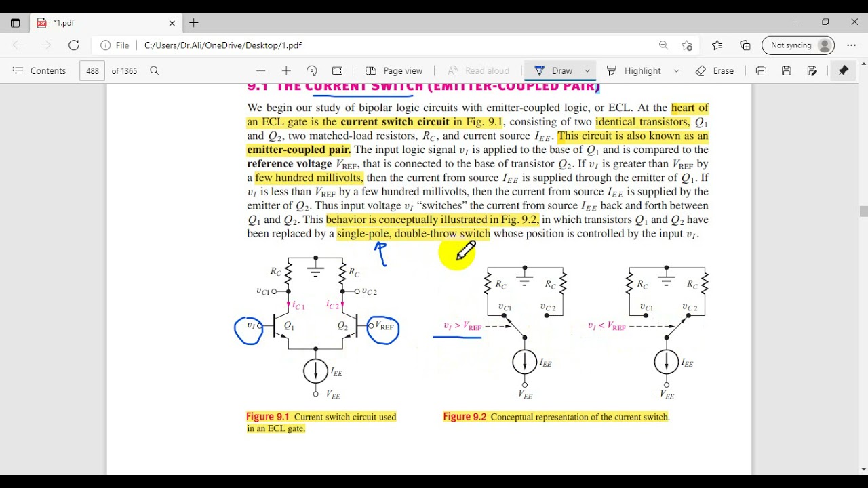The height and width of the screenshot is (488, 868).
Task: Click the 'of 1365' page count text
Action: point(124,70)
